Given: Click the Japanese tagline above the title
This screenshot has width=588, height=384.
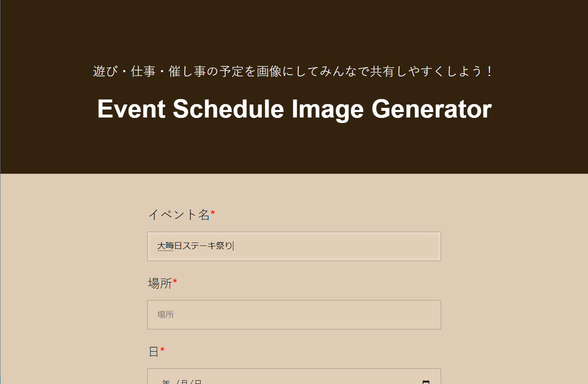Looking at the screenshot, I should point(294,71).
